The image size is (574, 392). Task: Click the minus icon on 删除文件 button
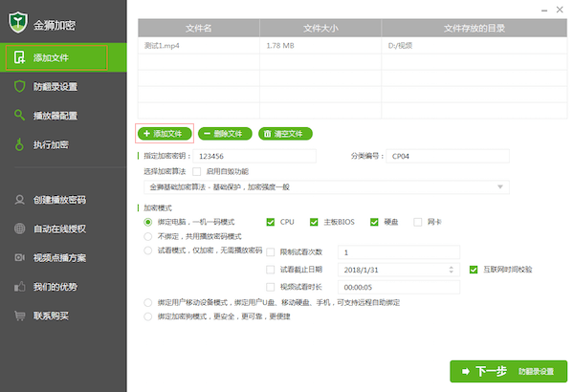[x=207, y=134]
